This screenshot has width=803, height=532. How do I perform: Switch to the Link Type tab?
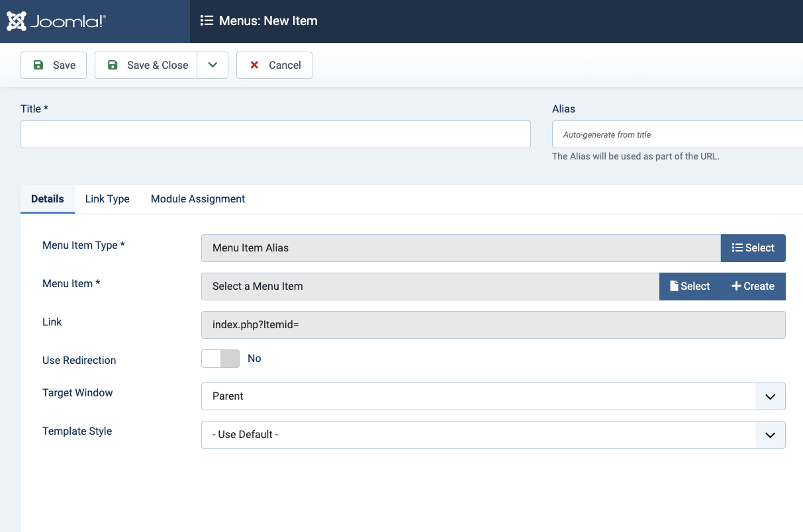click(x=107, y=199)
